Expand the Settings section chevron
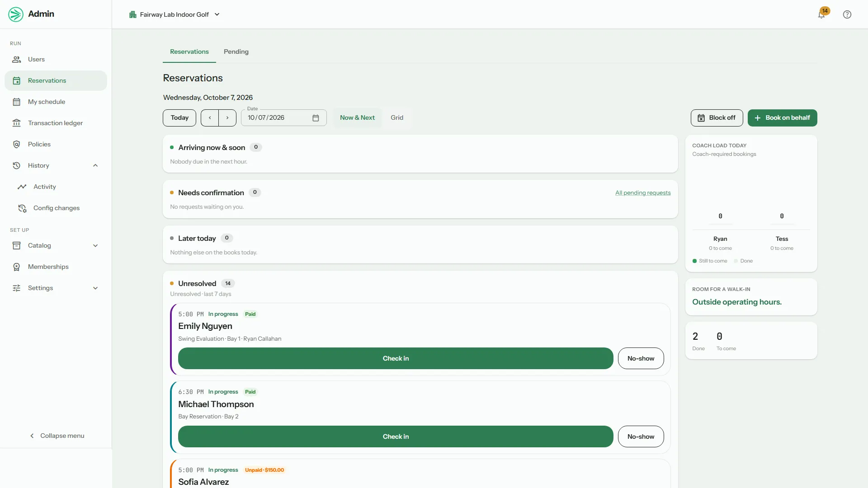This screenshot has width=868, height=488. click(95, 288)
